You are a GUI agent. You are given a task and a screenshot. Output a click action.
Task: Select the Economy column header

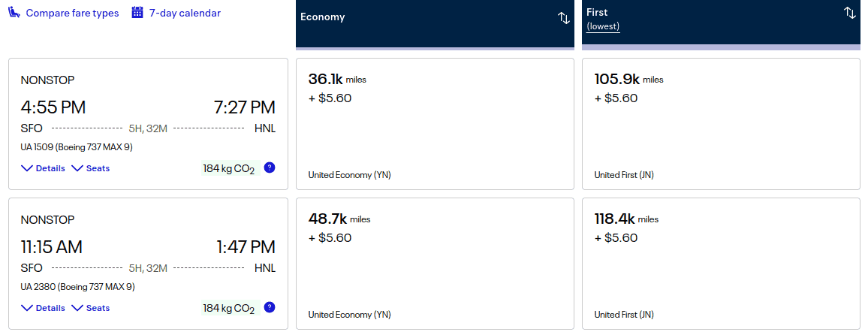point(435,24)
